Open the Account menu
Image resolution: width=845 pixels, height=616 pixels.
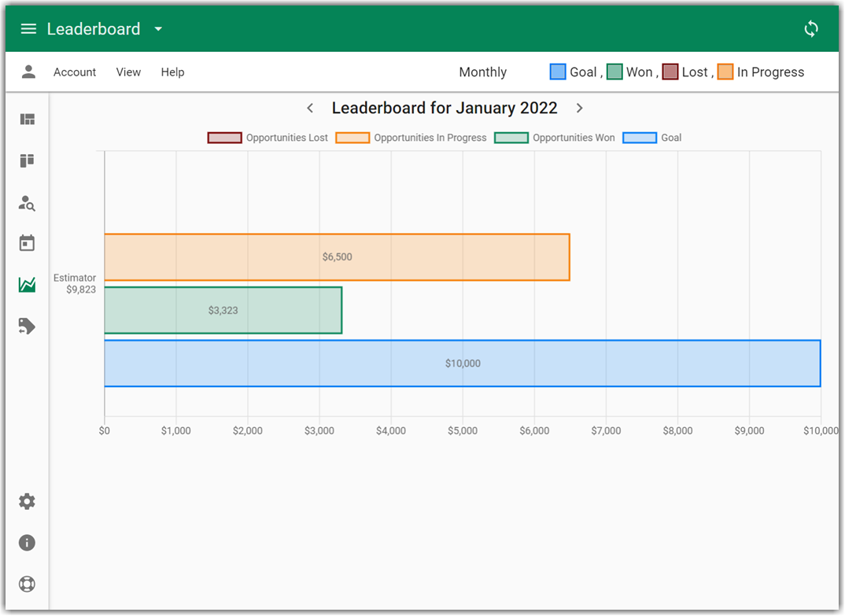75,72
